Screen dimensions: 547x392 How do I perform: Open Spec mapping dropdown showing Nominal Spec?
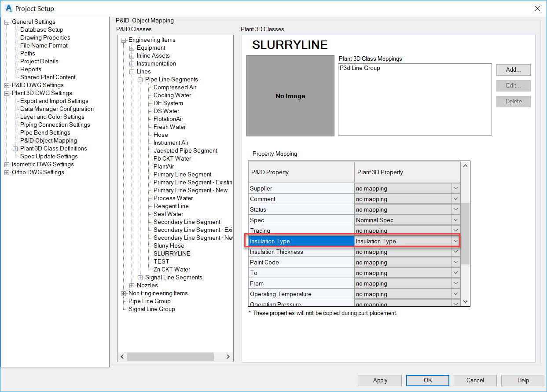click(455, 220)
